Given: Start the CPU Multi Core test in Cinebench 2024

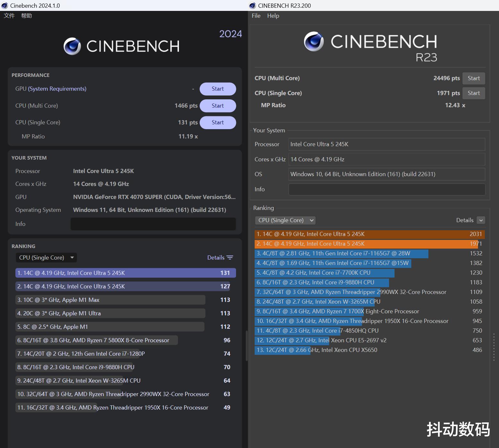Looking at the screenshot, I should tap(218, 106).
